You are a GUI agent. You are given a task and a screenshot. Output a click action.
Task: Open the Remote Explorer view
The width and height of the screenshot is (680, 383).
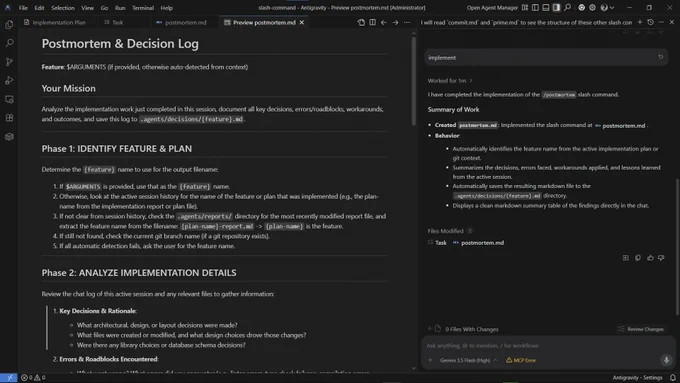pos(9,99)
